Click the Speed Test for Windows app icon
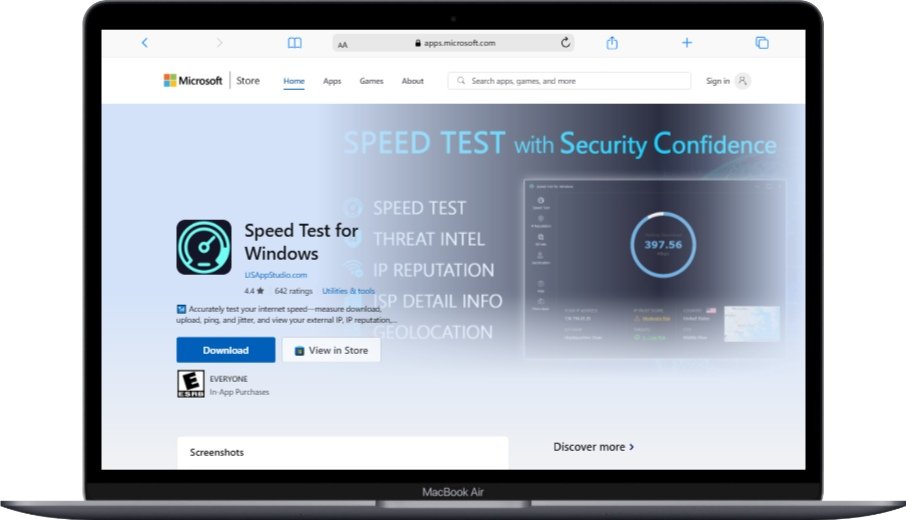 point(204,247)
